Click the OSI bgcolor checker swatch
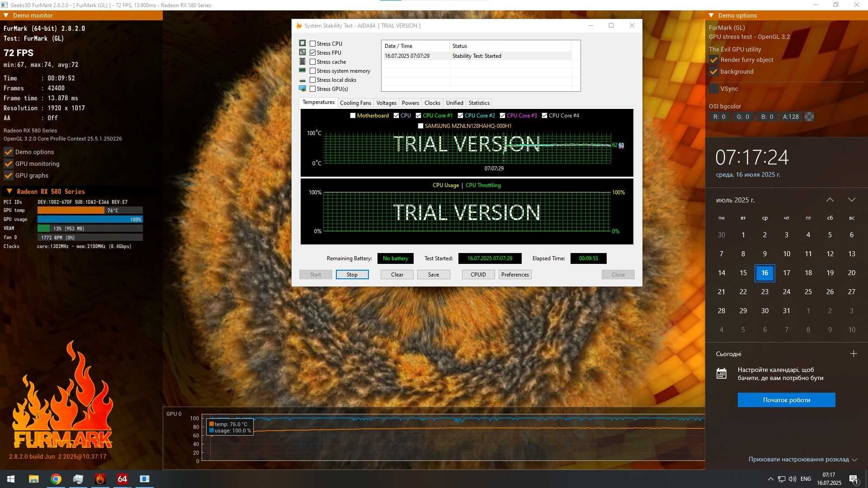This screenshot has width=868, height=488. [809, 117]
